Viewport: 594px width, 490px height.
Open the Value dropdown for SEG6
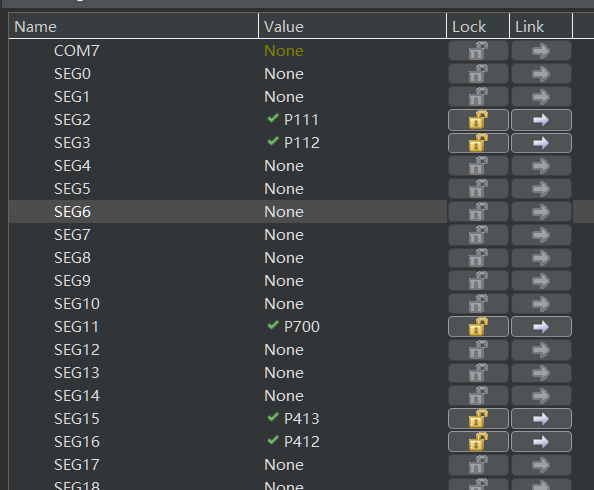[x=352, y=212]
